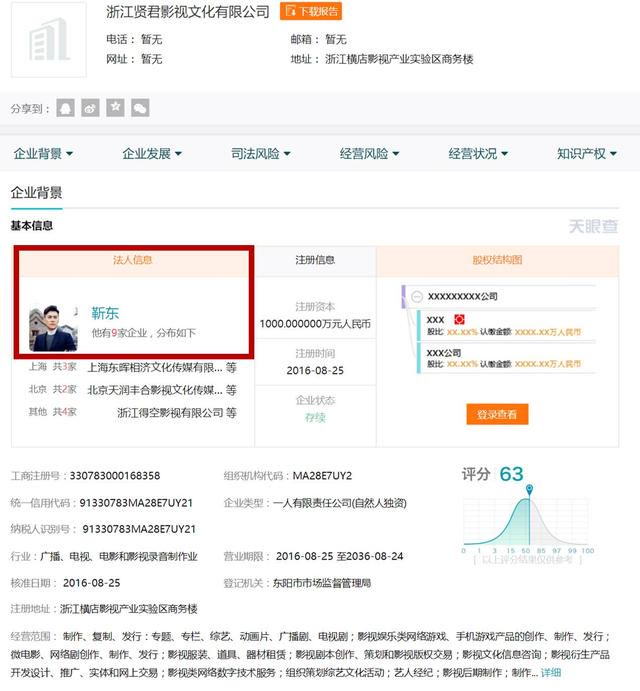Open 北京天润丰合影视文化传媒... company link

click(155, 390)
